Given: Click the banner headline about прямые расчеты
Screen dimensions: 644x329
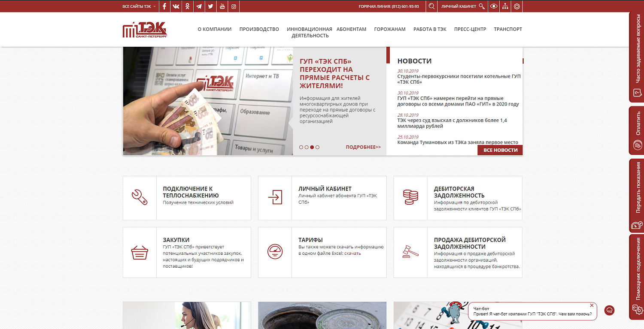Looking at the screenshot, I should [334, 73].
